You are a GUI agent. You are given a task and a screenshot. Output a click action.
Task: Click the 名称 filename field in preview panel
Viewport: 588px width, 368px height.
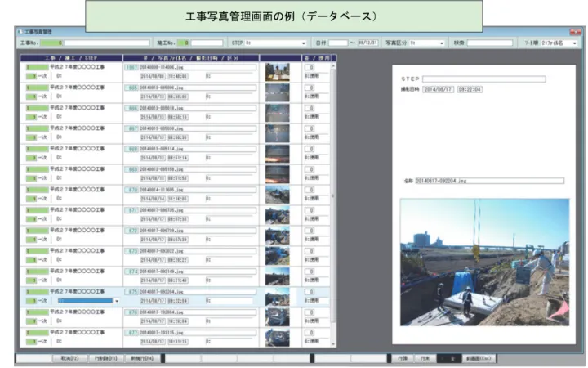489,181
